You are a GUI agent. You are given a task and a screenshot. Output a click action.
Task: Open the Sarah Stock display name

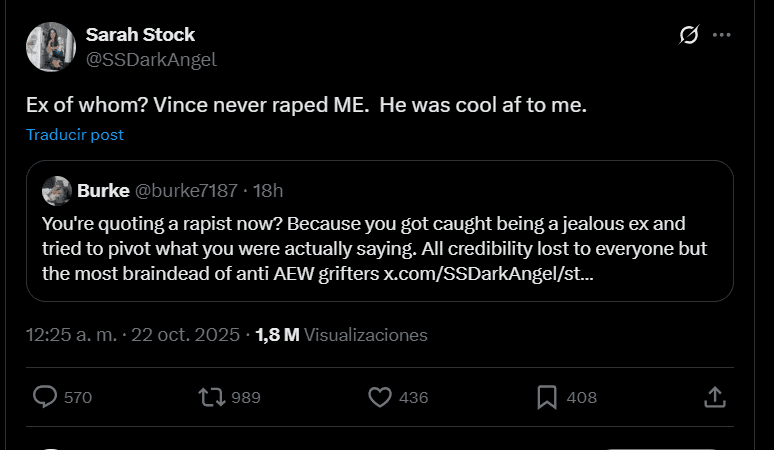click(140, 35)
